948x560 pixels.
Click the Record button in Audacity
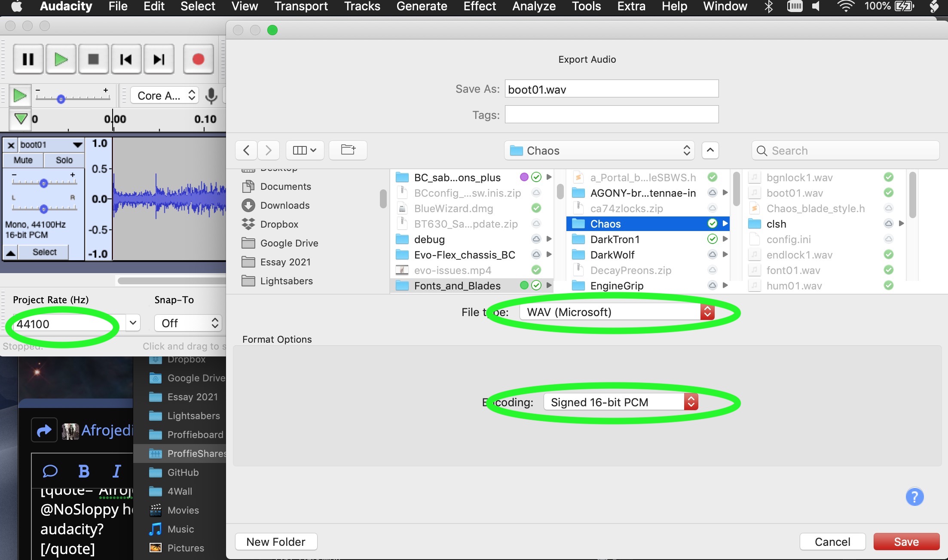[x=198, y=59]
